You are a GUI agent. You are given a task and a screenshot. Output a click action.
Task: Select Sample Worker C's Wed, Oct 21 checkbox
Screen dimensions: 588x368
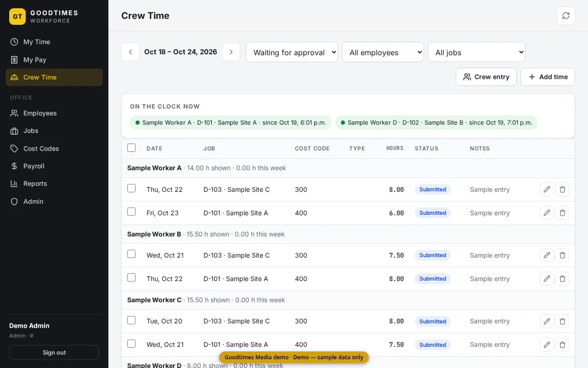(x=131, y=343)
